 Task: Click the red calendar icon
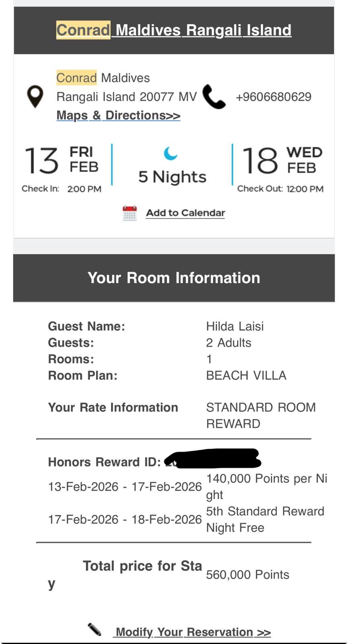(x=130, y=213)
